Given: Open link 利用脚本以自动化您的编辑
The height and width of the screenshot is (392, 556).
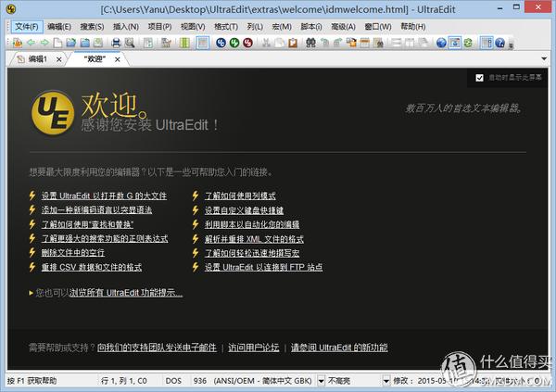Looking at the screenshot, I should (252, 224).
